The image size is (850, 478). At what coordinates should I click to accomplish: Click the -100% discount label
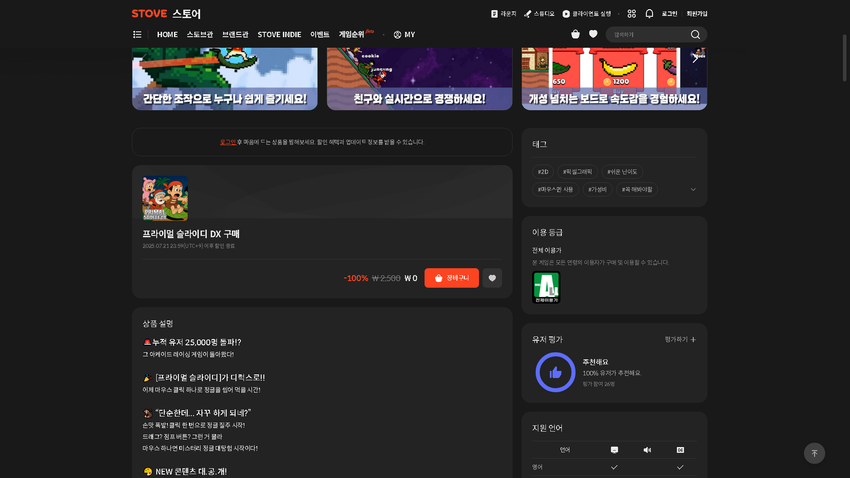pyautogui.click(x=356, y=278)
